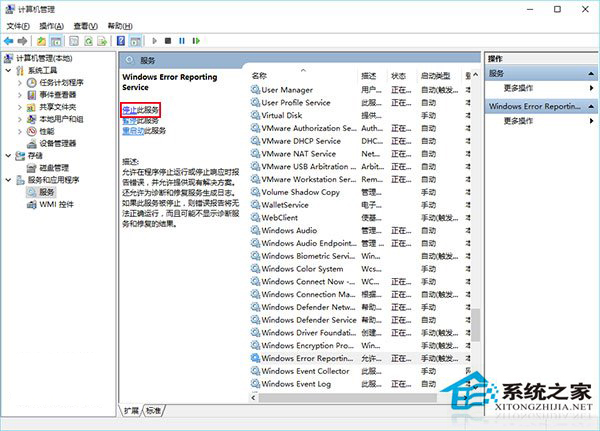Collapse the 服务和应用程序 tree node
Viewport: 600px width, 431px height.
(8, 180)
